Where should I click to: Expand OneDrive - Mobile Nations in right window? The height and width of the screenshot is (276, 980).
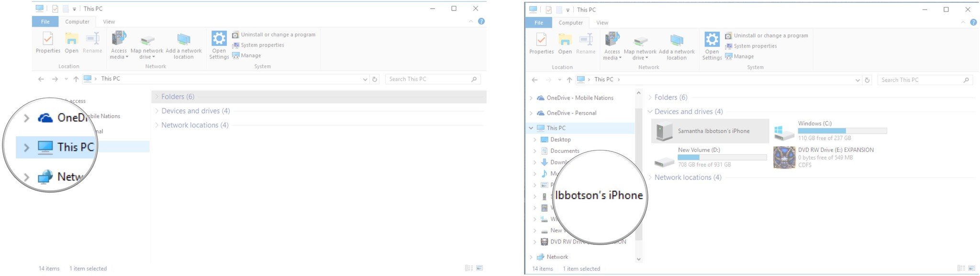531,98
